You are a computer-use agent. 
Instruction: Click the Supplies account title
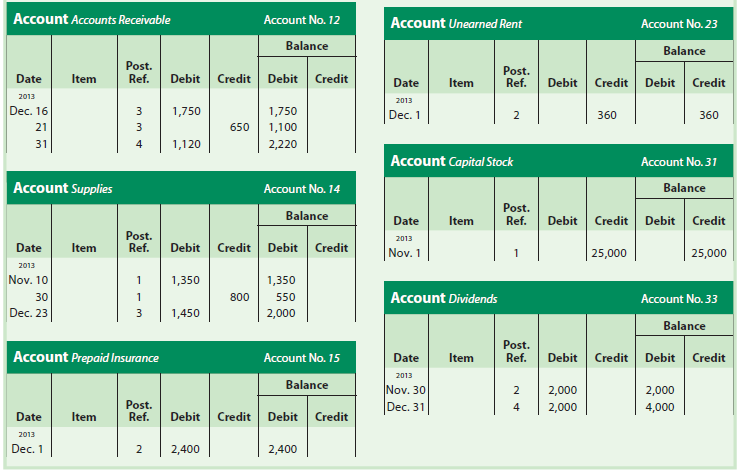point(63,189)
